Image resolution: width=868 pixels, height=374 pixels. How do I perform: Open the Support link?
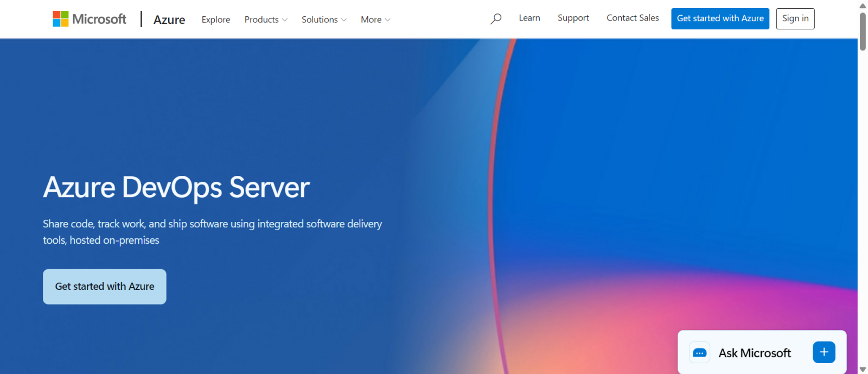coord(573,18)
